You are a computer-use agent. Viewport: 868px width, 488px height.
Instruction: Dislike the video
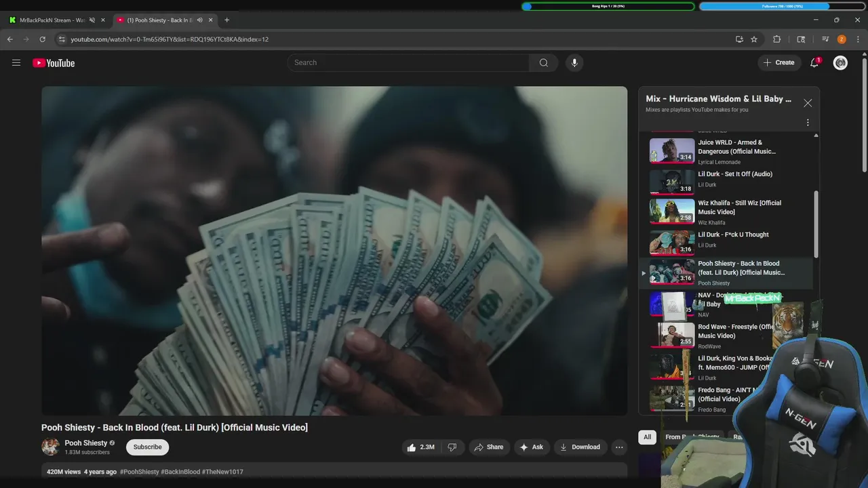point(452,447)
